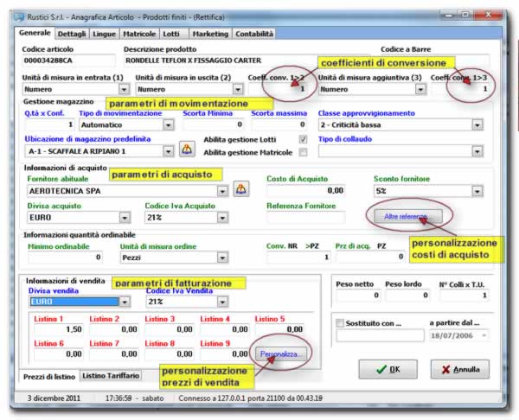Click the warning icon beside Ubicazione di magazzino
This screenshot has height=420, width=519.
pyautogui.click(x=187, y=150)
